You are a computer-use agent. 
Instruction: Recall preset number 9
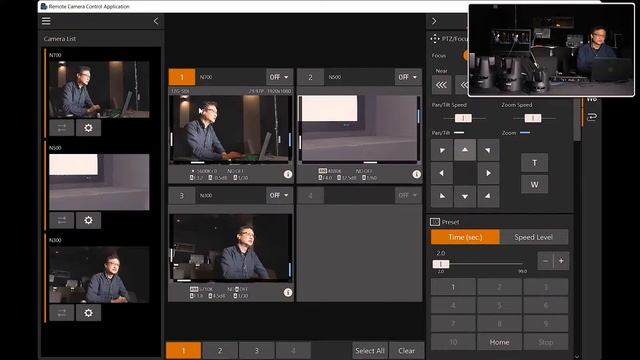coord(546,324)
